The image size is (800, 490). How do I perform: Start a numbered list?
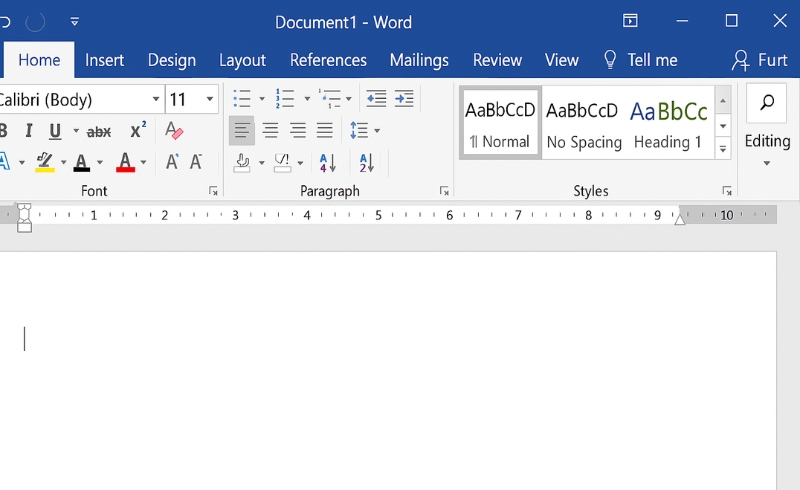click(285, 98)
